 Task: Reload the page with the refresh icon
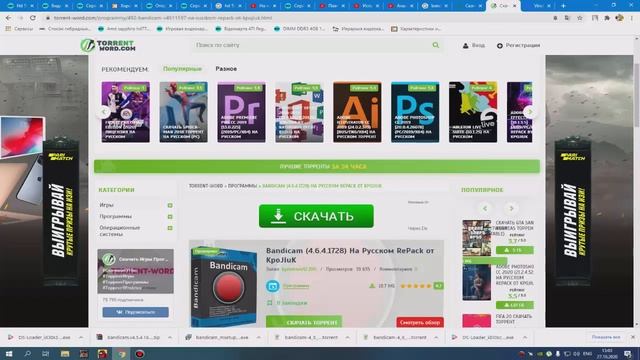[x=33, y=18]
